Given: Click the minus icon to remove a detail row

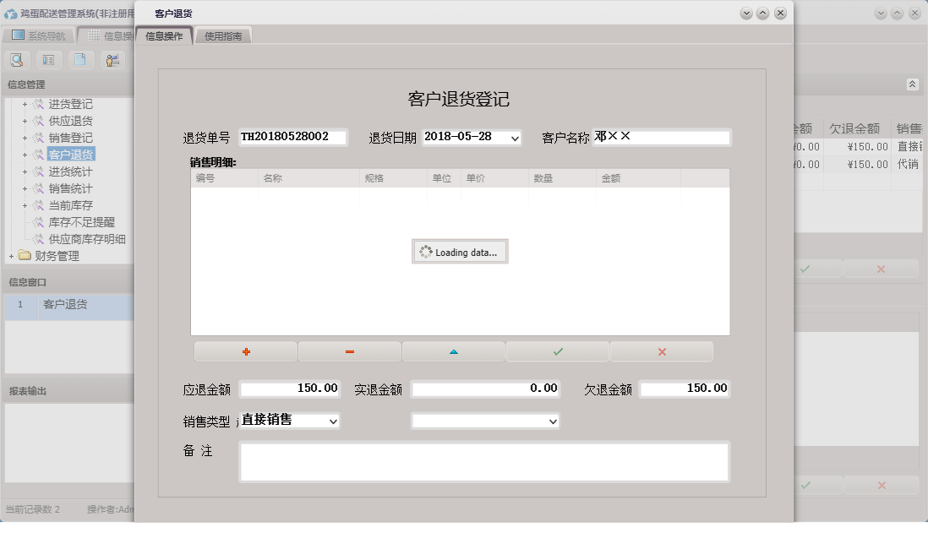Looking at the screenshot, I should 348,351.
